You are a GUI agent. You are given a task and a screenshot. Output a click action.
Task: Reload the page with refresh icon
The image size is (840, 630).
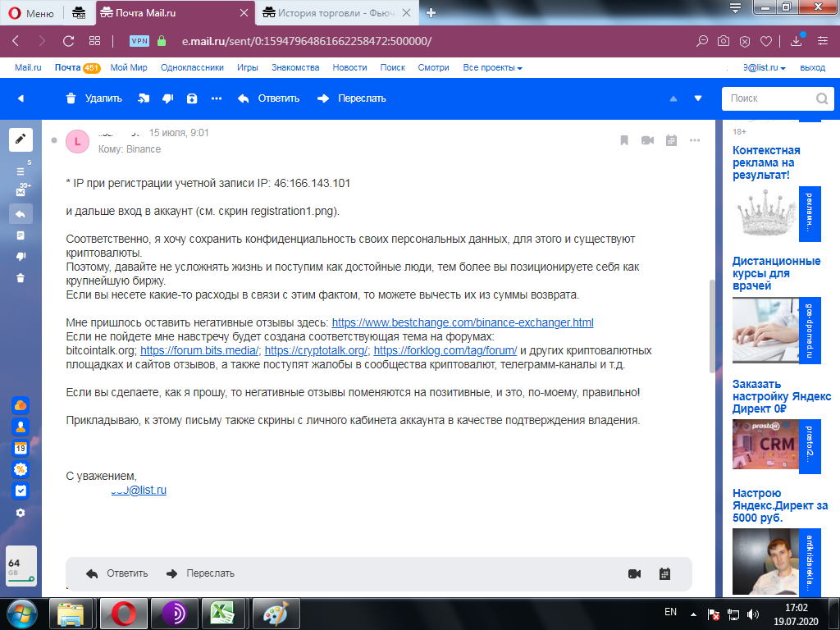point(68,41)
